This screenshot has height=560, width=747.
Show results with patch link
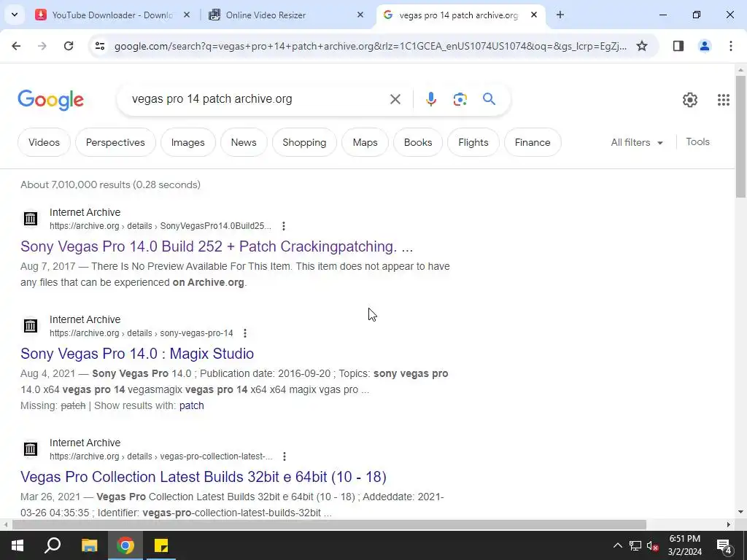(192, 405)
